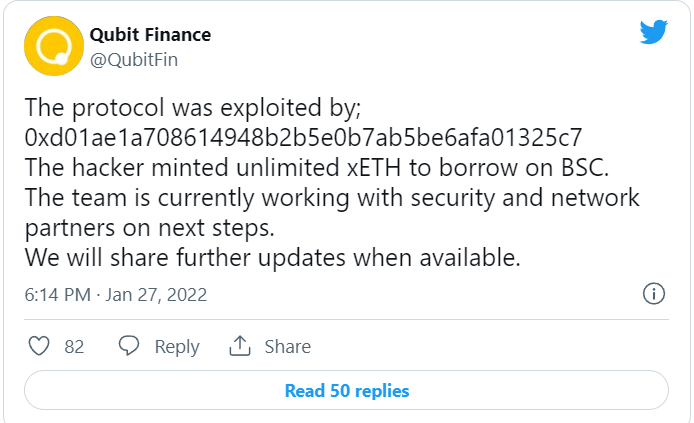The width and height of the screenshot is (694, 423).
Task: Click the Reply text label
Action: 177,347
